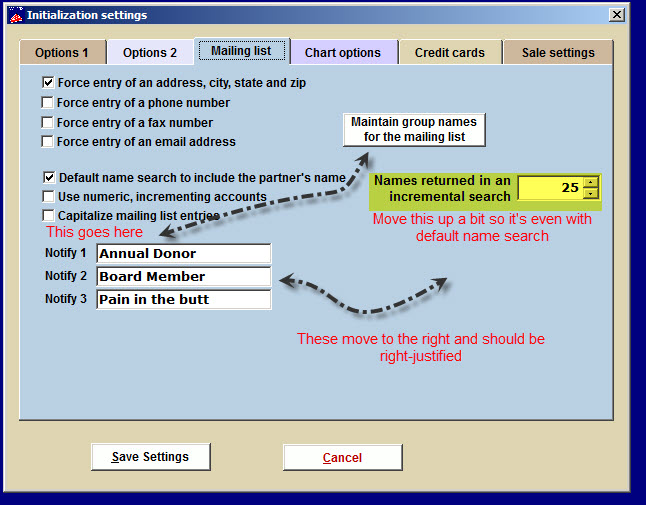Decrease names returned using spinner down arrow
This screenshot has height=505, width=646.
(x=591, y=193)
